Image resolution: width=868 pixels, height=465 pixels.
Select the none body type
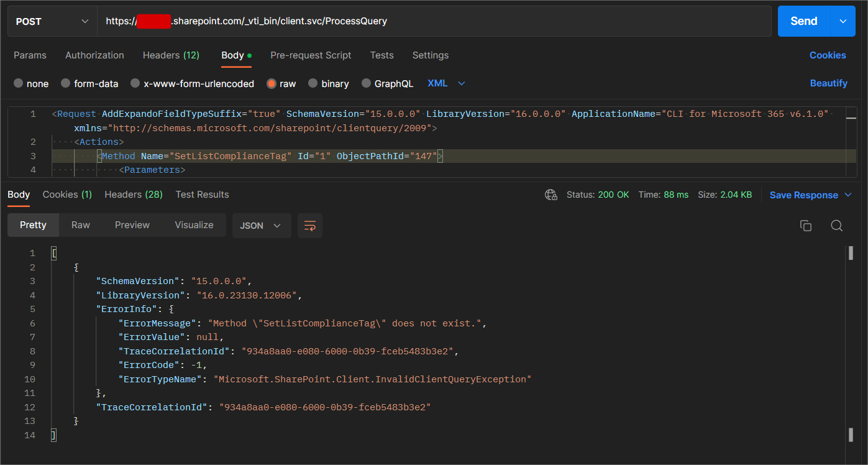point(31,83)
